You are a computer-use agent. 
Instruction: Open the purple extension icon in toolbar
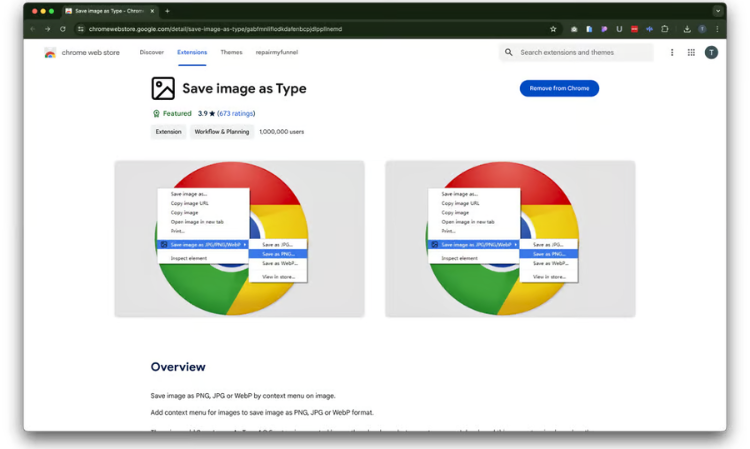[x=604, y=29]
